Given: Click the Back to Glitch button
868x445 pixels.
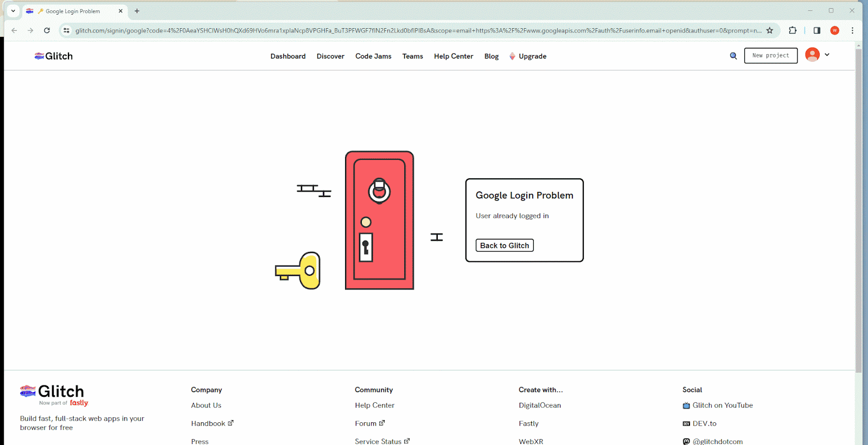Looking at the screenshot, I should pyautogui.click(x=505, y=246).
